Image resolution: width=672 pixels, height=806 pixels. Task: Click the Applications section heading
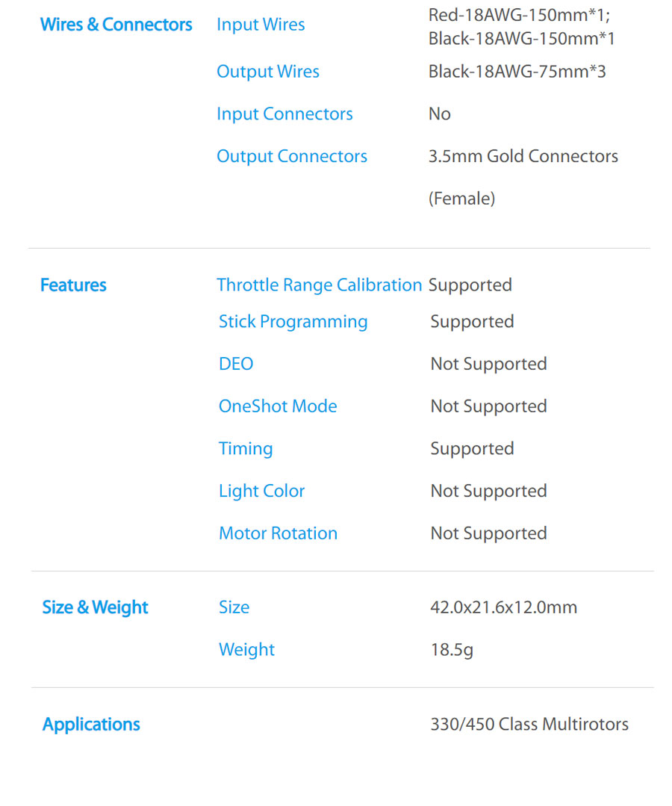pos(91,725)
